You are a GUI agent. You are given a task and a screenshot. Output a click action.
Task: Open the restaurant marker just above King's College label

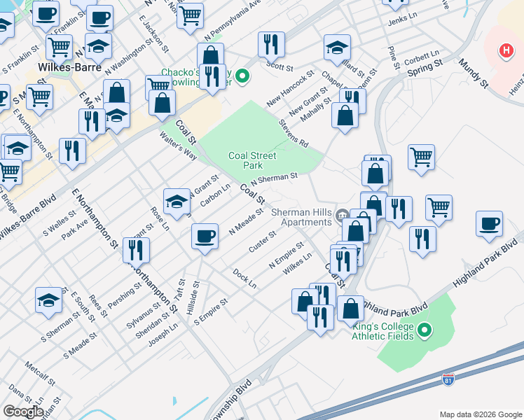tap(320, 318)
